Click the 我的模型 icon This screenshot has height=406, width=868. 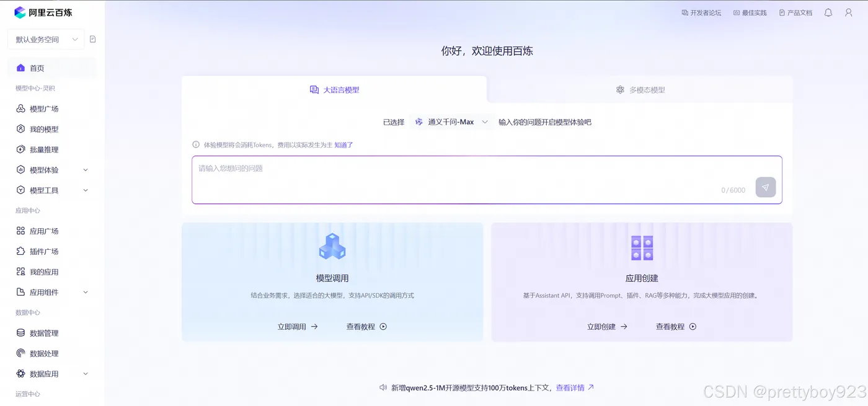20,130
